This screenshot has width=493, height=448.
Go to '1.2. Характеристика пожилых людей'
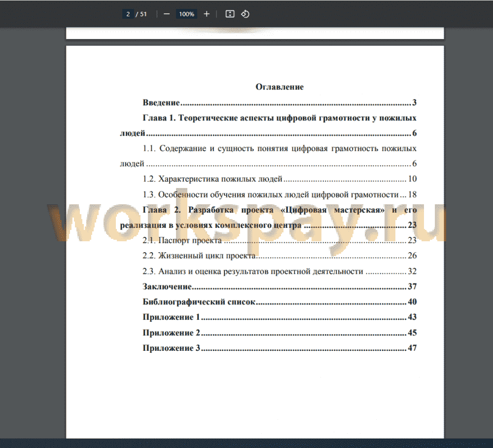pyautogui.click(x=280, y=179)
